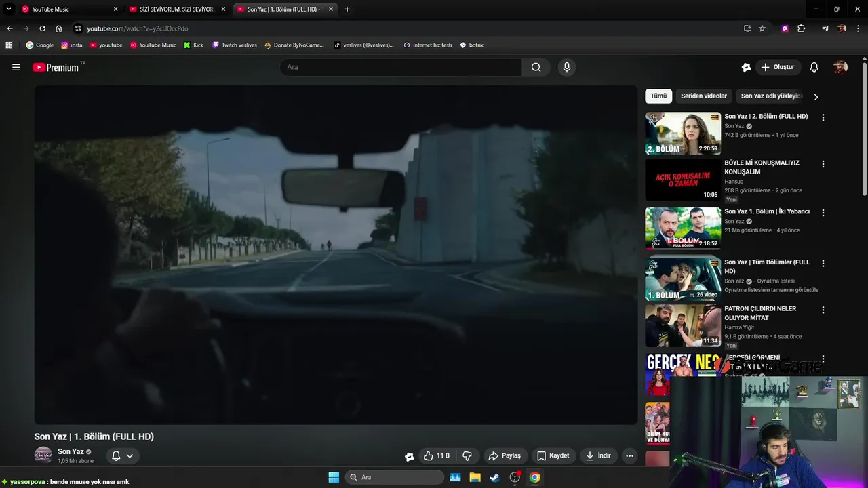
Task: Bookmark this page with star icon
Action: tap(762, 28)
